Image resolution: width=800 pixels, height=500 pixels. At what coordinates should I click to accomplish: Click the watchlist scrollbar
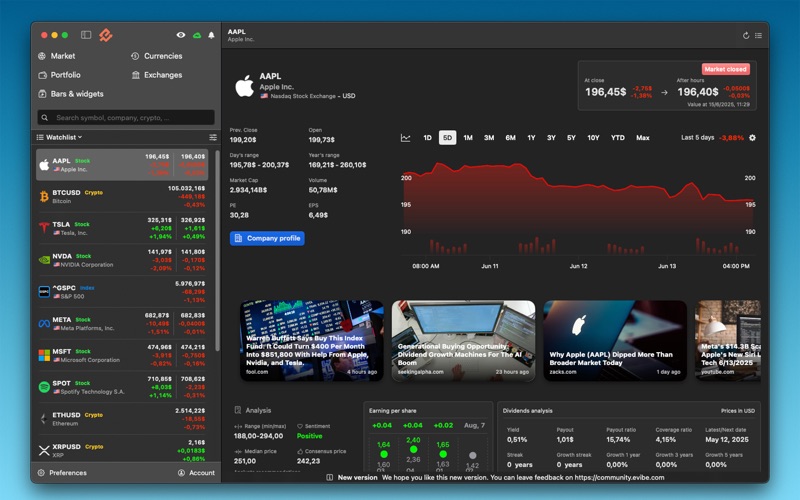point(218,250)
